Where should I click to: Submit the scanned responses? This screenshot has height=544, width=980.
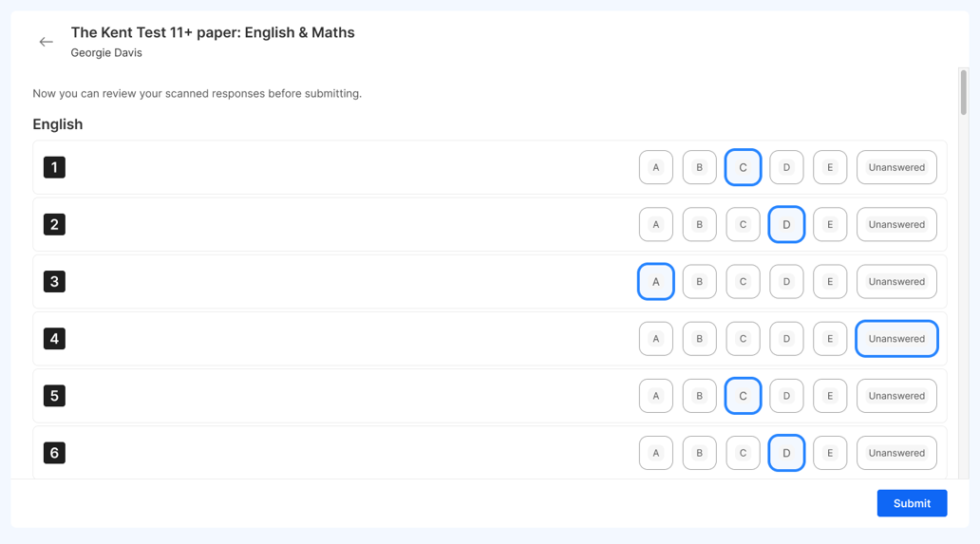pos(911,503)
